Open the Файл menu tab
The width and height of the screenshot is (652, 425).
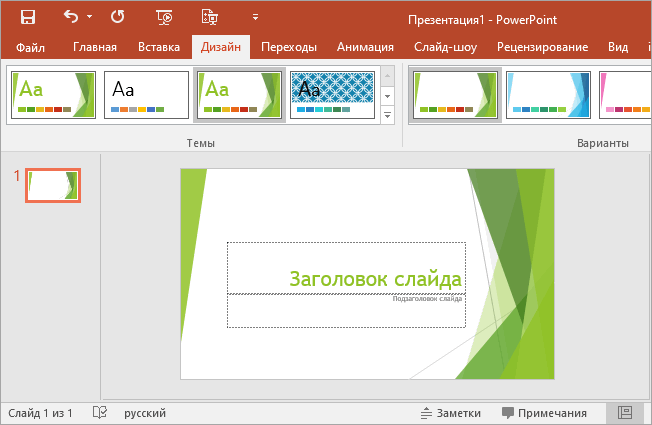[x=30, y=47]
